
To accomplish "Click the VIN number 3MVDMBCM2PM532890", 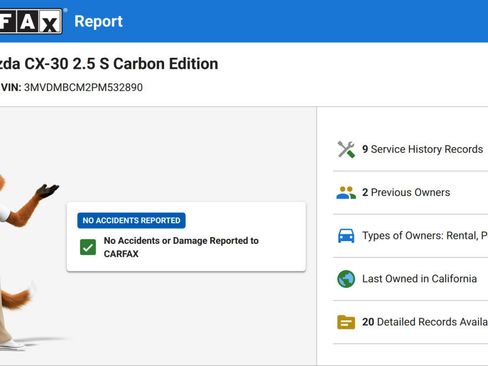I will tap(83, 87).
